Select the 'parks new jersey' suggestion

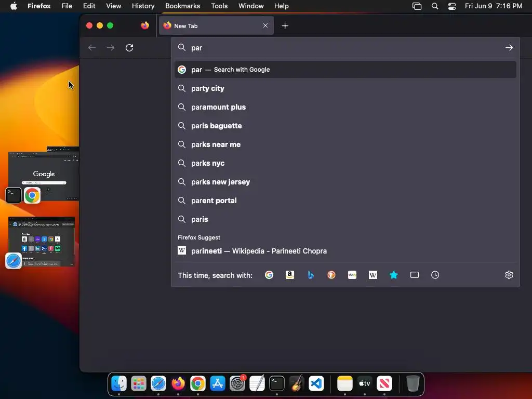pyautogui.click(x=345, y=182)
